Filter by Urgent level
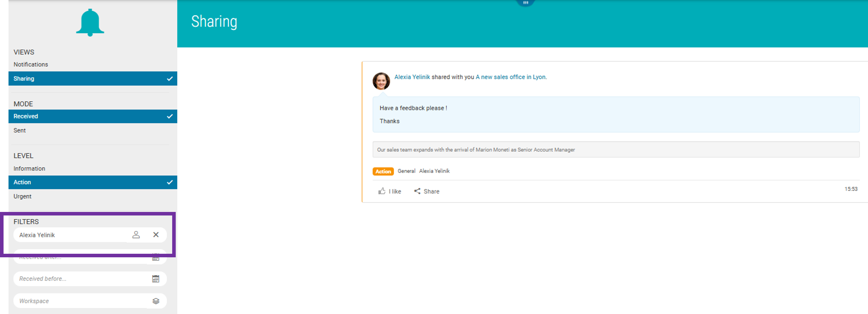The image size is (868, 314). coord(22,196)
